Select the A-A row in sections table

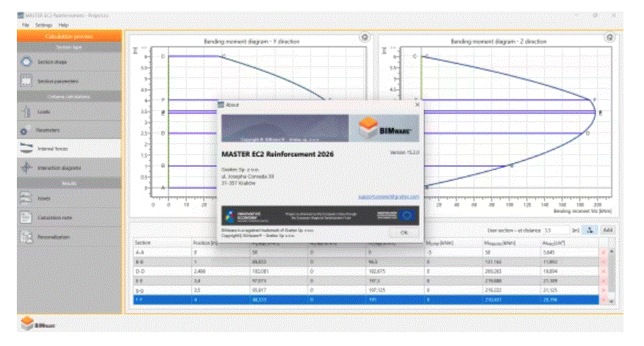coord(365,253)
